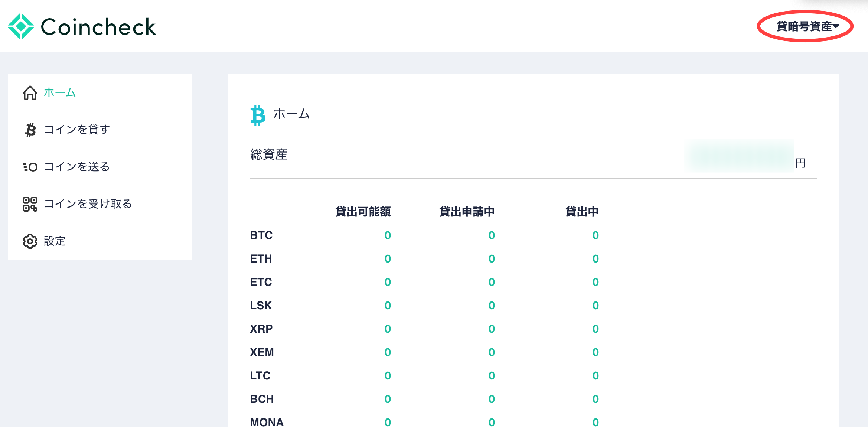
Task: Click the blurred 総資産 amount
Action: pos(740,156)
